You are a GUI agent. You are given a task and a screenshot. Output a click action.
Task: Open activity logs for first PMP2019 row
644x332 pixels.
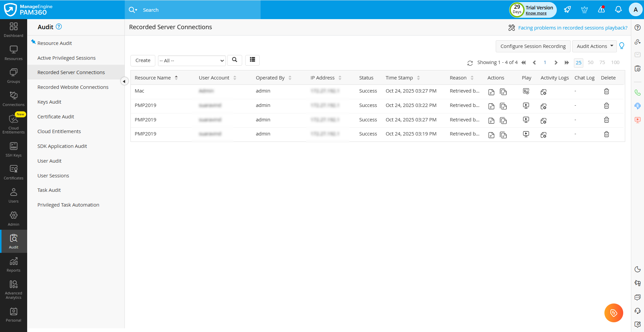543,106
